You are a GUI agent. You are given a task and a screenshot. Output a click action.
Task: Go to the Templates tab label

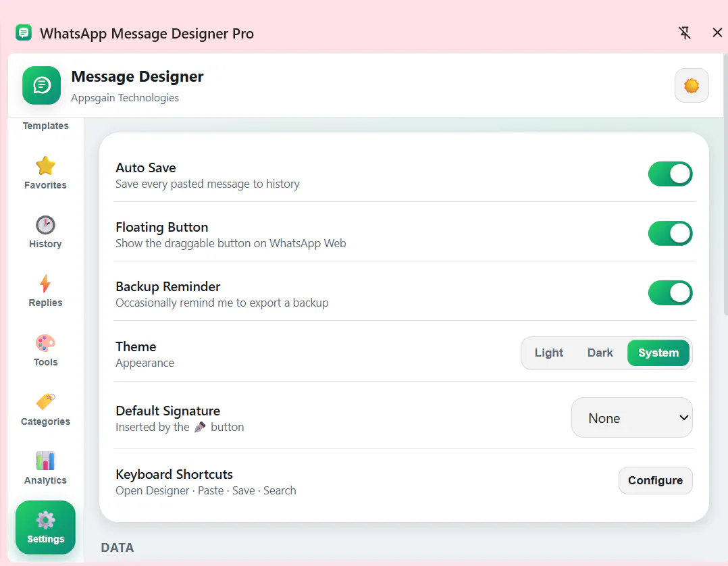[45, 126]
